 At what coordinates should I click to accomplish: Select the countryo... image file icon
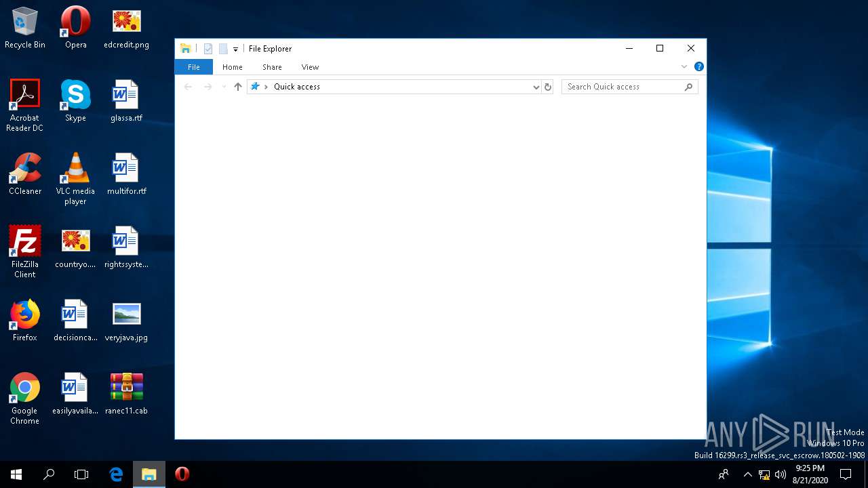pos(75,247)
